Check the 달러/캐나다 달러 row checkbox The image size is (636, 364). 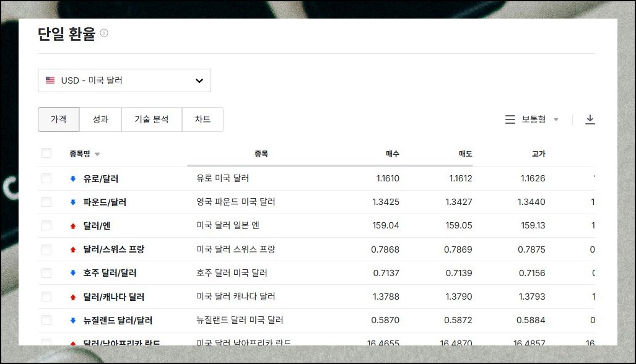coord(46,297)
